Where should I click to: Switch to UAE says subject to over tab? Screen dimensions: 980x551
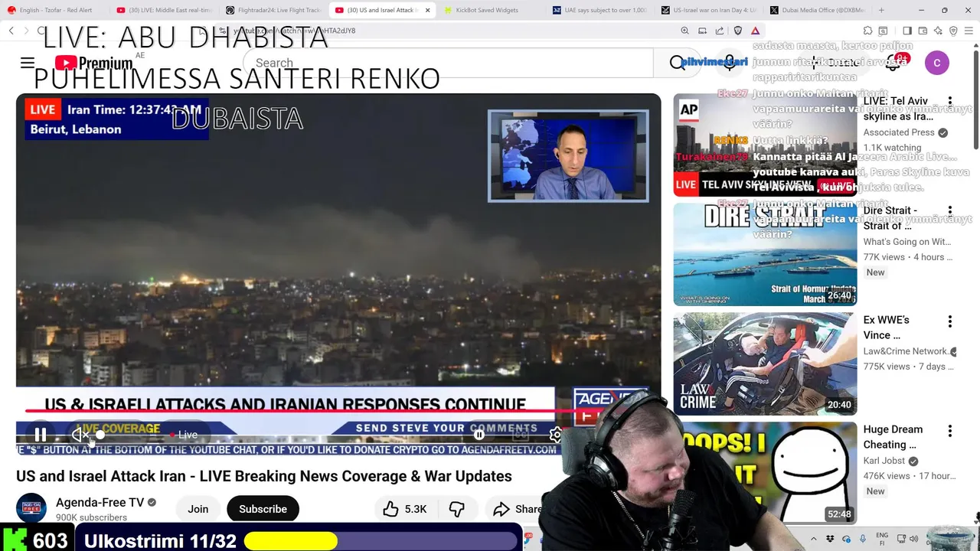(599, 10)
